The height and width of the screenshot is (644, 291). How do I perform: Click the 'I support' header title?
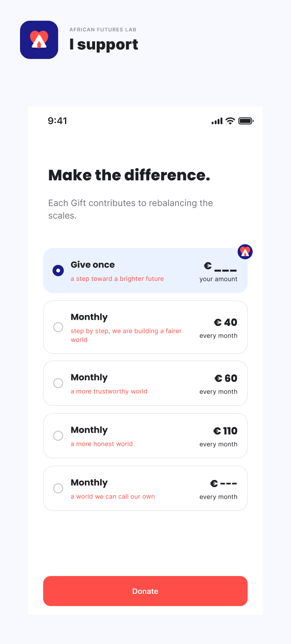104,45
